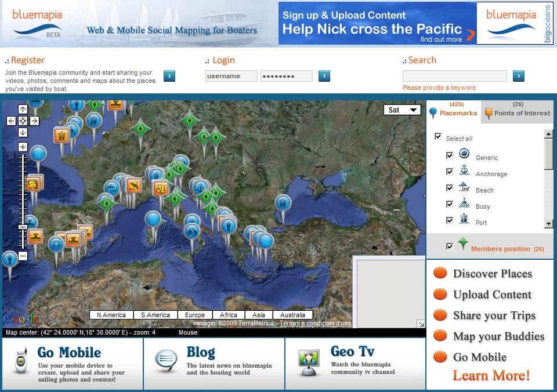Open Termini e condizioni d'uso link
Image resolution: width=557 pixels, height=392 pixels.
tap(315, 323)
